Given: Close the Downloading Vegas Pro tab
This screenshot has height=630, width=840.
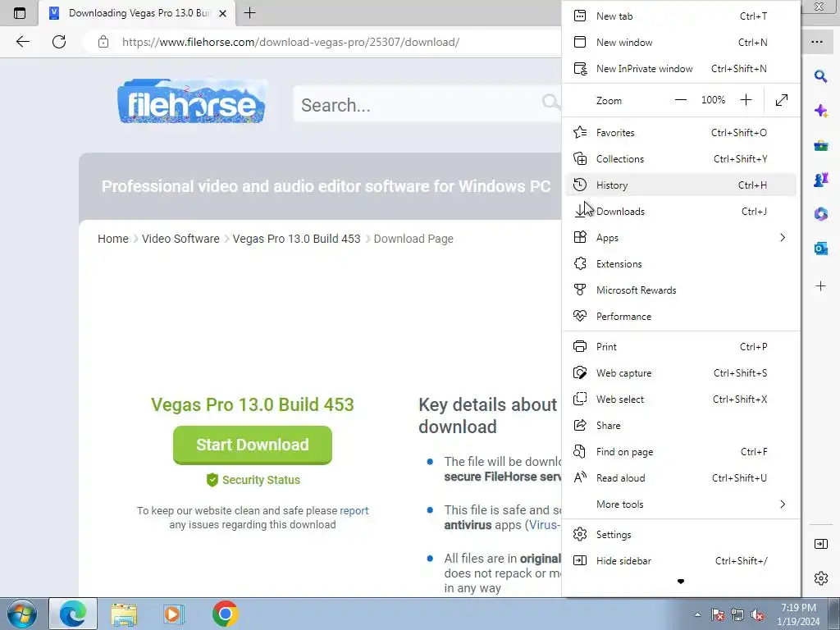Looking at the screenshot, I should [223, 13].
